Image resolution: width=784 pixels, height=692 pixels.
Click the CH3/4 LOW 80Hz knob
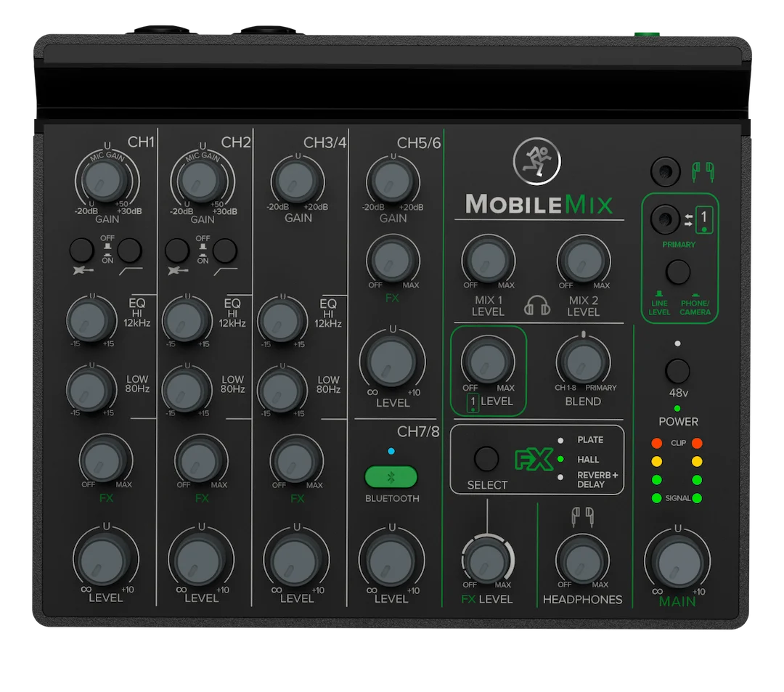(x=281, y=390)
